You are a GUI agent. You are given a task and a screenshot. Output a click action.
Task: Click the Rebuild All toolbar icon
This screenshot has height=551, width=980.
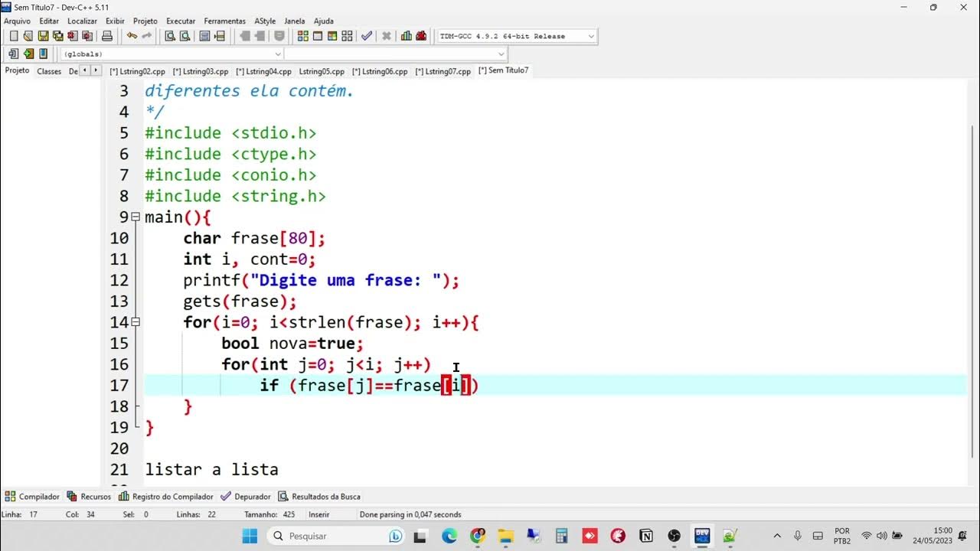point(347,36)
